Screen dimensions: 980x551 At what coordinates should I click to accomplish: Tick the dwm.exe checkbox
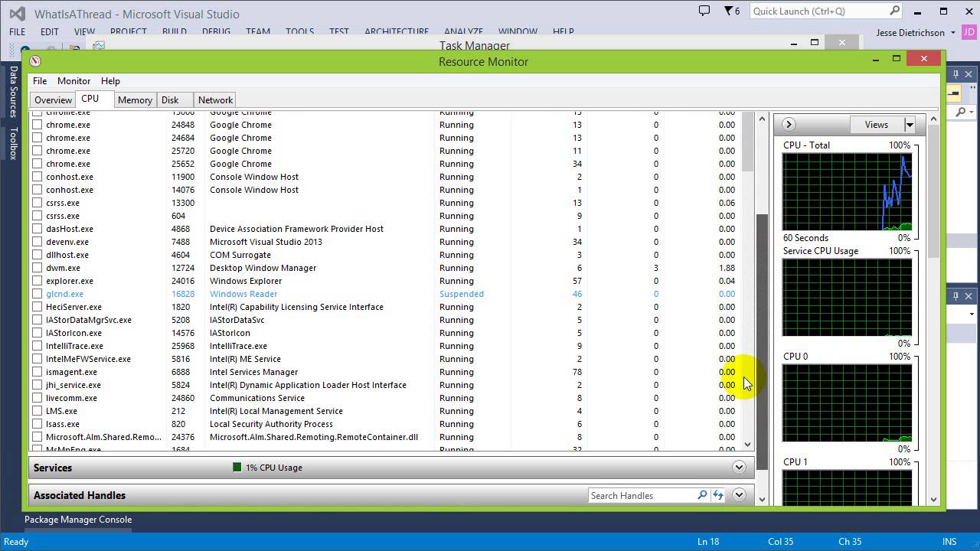(37, 268)
